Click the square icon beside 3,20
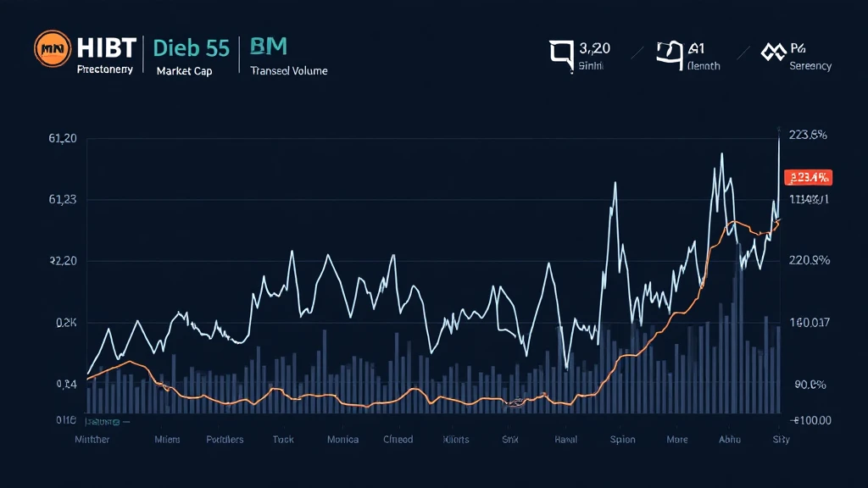 pyautogui.click(x=561, y=53)
